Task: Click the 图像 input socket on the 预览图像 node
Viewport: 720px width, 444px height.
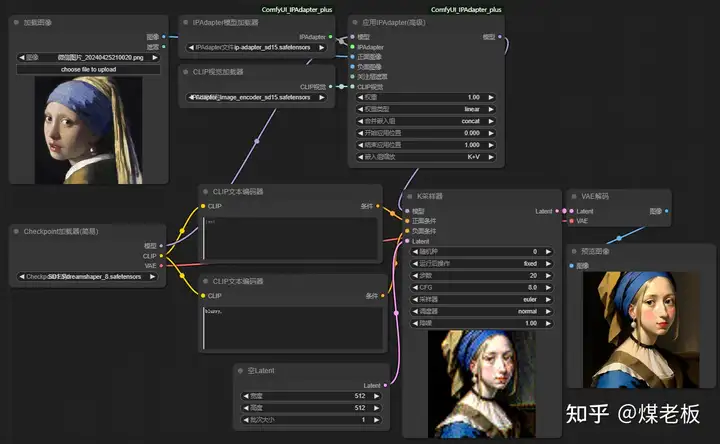Action: [571, 266]
